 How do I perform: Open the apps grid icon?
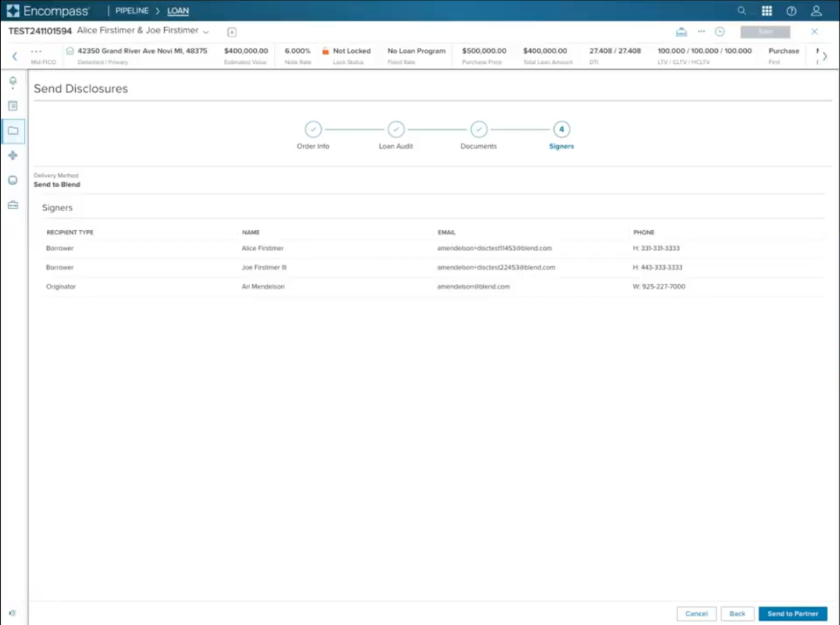pos(766,11)
